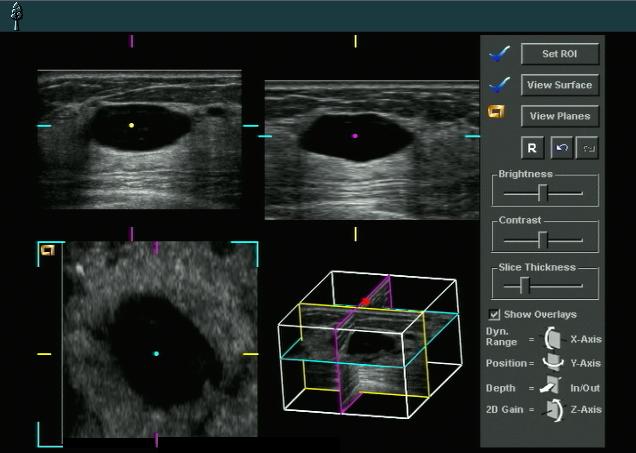Click the blue checkmark beside View Surface
The width and height of the screenshot is (636, 453).
[x=499, y=84]
